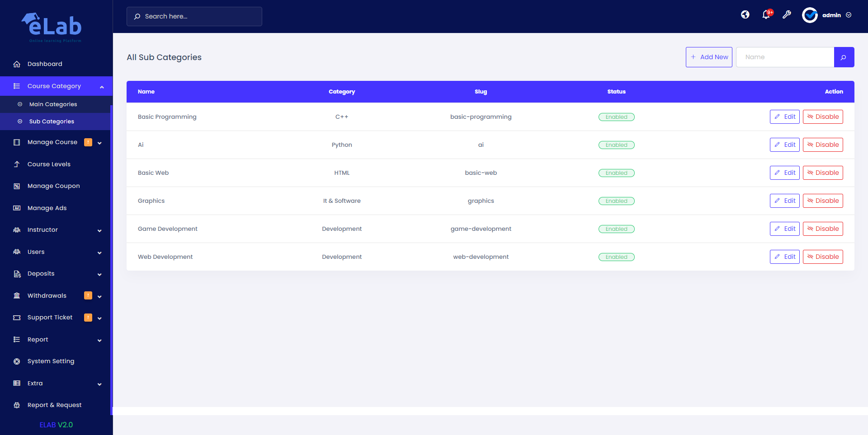Viewport: 868px width, 435px height.
Task: Click the System Setting gear icon
Action: pos(16,361)
